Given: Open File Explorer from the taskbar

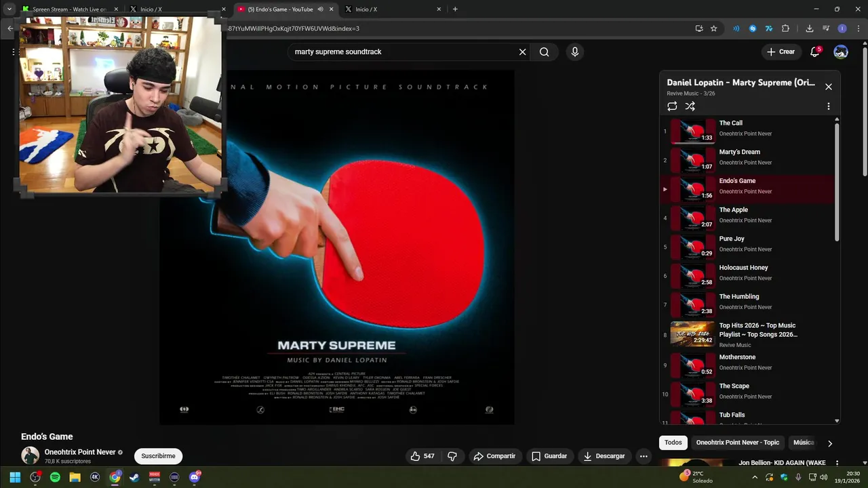Looking at the screenshot, I should pos(75,477).
